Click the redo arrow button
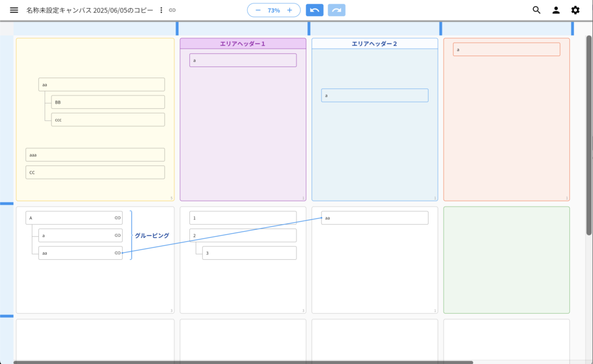 point(336,10)
